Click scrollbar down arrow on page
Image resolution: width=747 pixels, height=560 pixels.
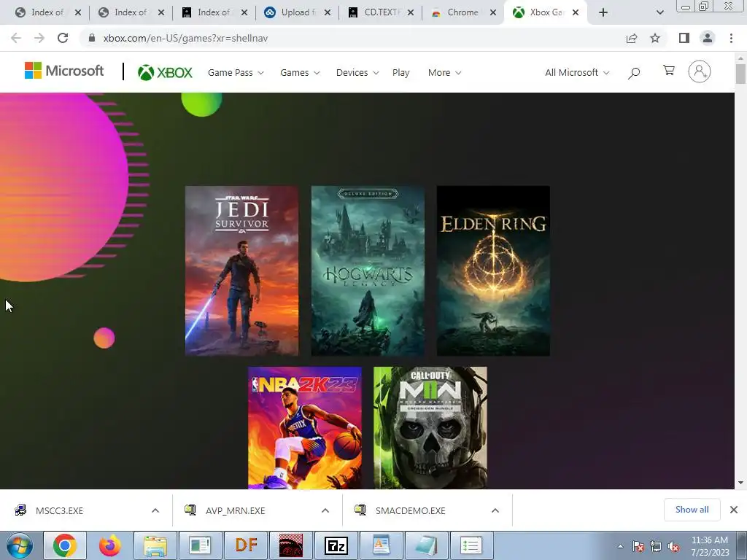[740, 483]
